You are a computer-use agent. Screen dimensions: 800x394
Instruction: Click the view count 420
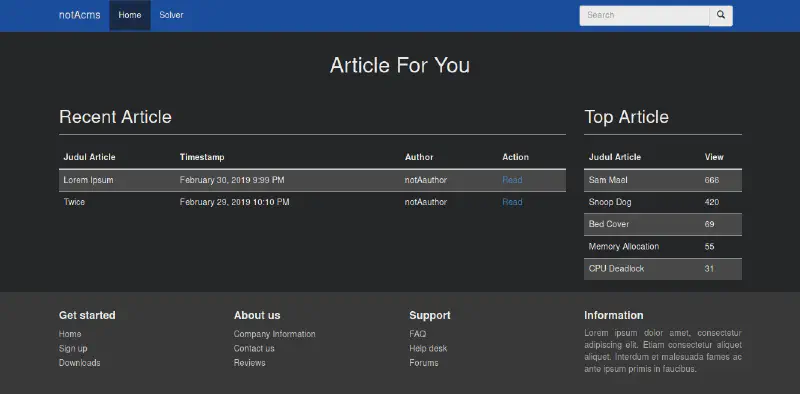pos(712,202)
